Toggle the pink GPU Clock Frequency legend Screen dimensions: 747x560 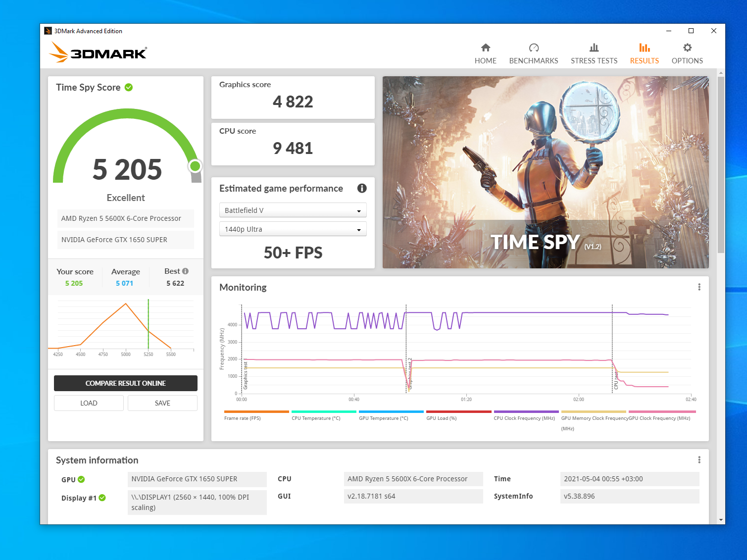(x=662, y=415)
